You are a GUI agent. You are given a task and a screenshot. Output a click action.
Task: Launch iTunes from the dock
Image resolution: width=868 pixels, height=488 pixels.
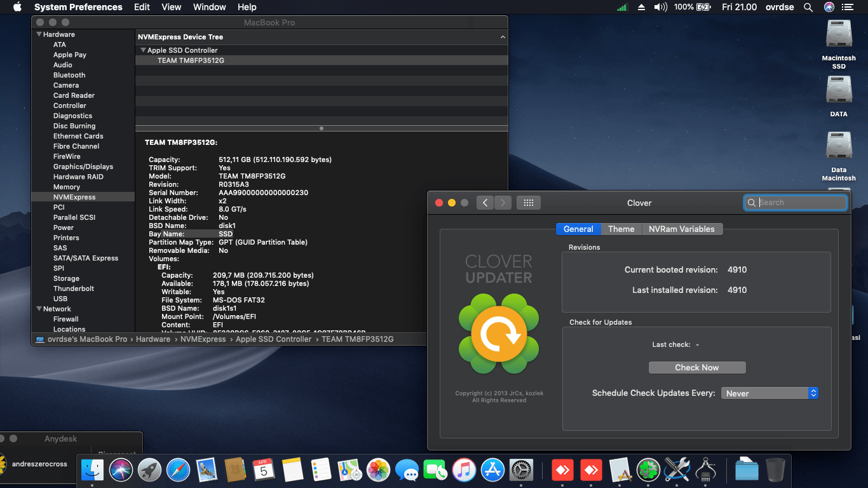[465, 470]
